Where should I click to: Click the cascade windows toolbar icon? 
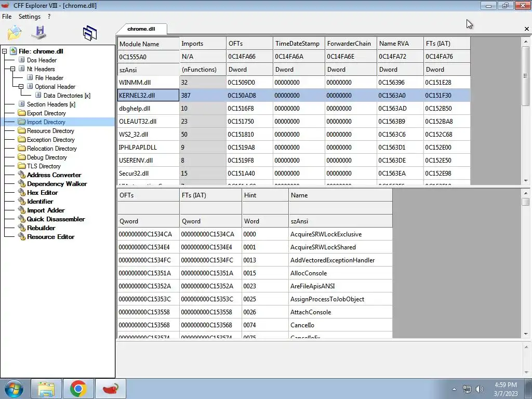(89, 33)
